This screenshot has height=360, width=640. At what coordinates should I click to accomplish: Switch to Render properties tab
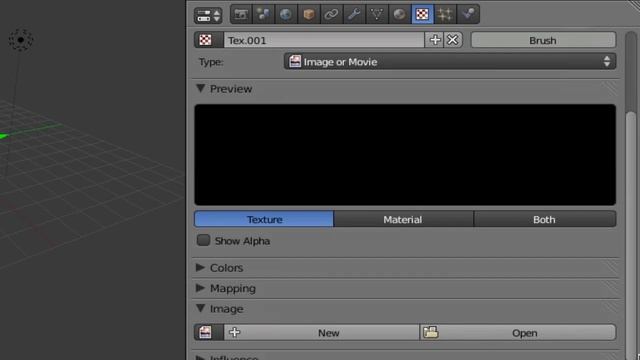coord(241,15)
